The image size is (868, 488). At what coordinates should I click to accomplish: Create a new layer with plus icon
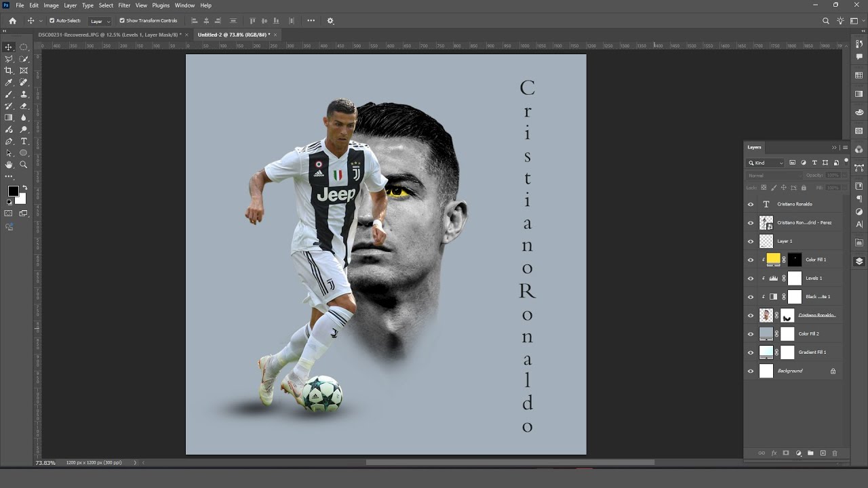(x=823, y=453)
